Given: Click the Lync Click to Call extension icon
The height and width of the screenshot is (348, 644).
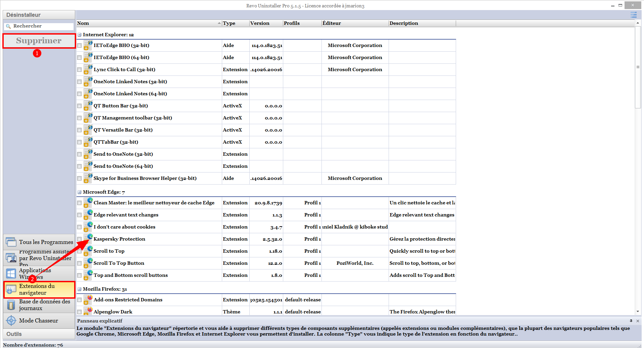Looking at the screenshot, I should [x=88, y=69].
